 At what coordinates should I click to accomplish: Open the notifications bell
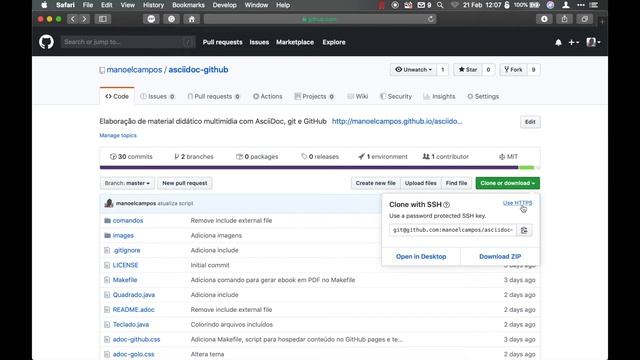point(558,42)
